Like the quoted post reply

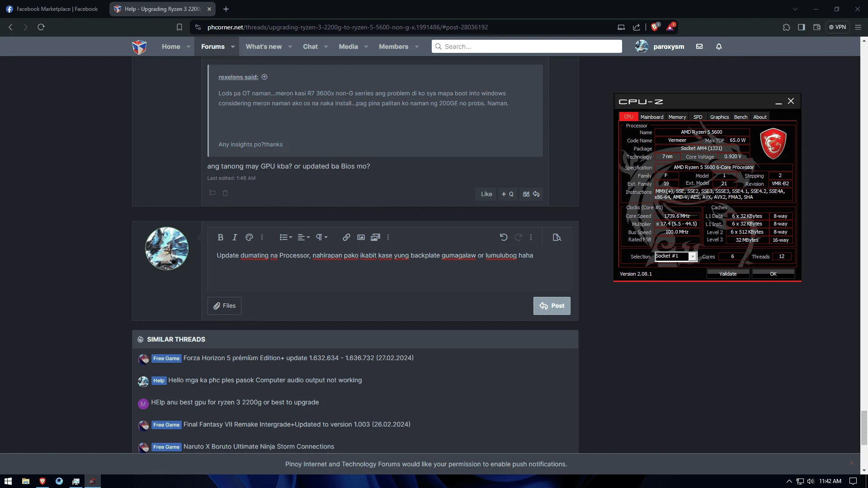click(x=486, y=194)
